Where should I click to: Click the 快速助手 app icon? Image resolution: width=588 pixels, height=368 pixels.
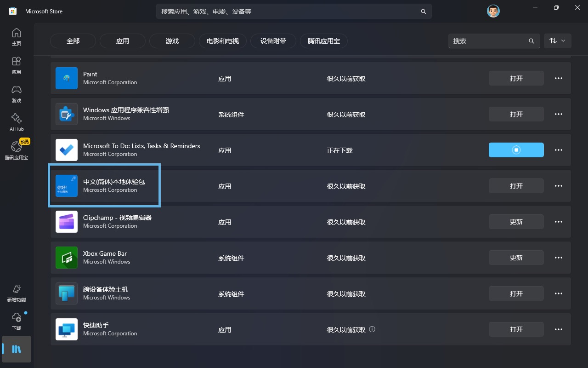tap(67, 329)
